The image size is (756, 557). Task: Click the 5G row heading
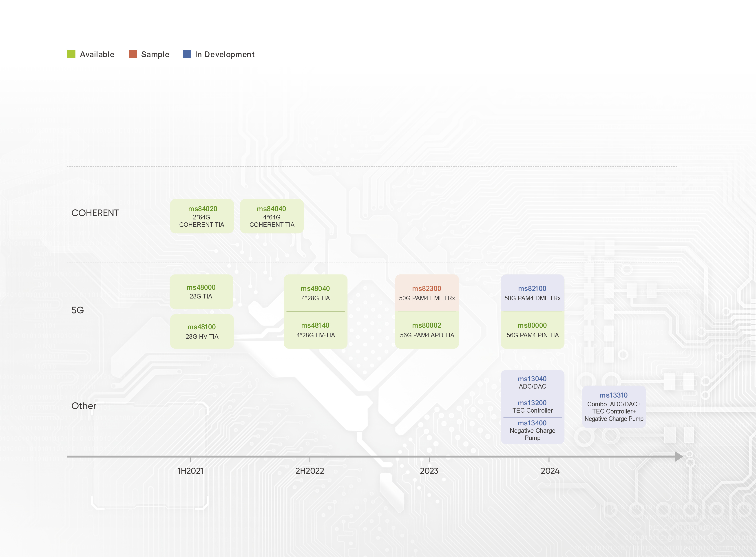point(77,310)
